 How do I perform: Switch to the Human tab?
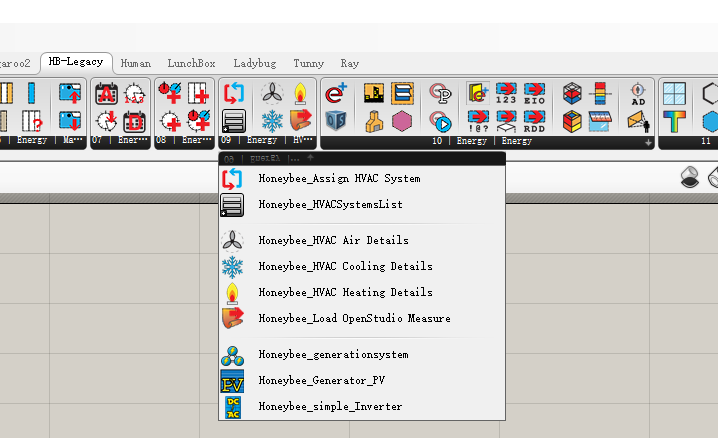pyautogui.click(x=136, y=63)
